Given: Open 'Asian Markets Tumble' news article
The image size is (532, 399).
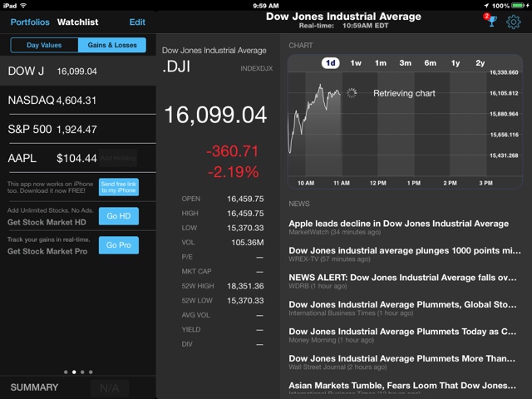Looking at the screenshot, I should [x=404, y=389].
